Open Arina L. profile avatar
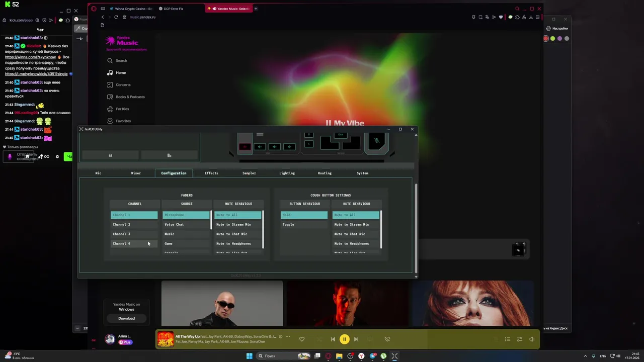644x362 pixels. 110,339
